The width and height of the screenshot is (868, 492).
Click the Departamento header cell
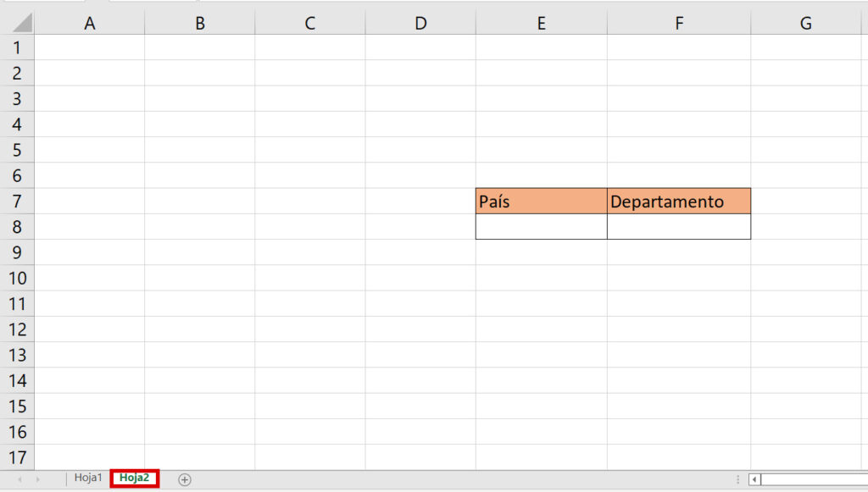[x=678, y=202]
